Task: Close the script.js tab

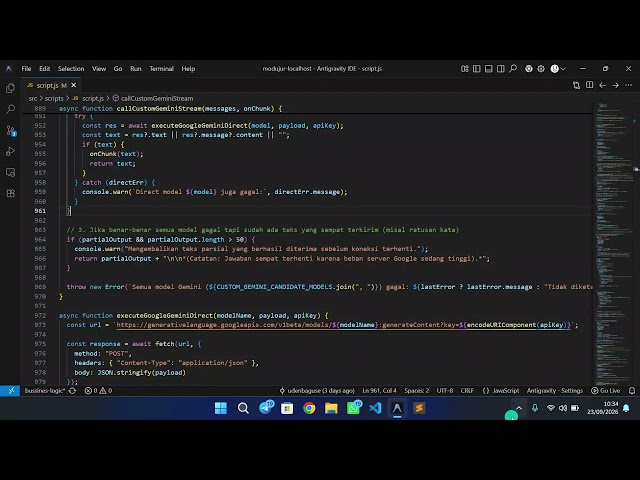Action: point(73,85)
